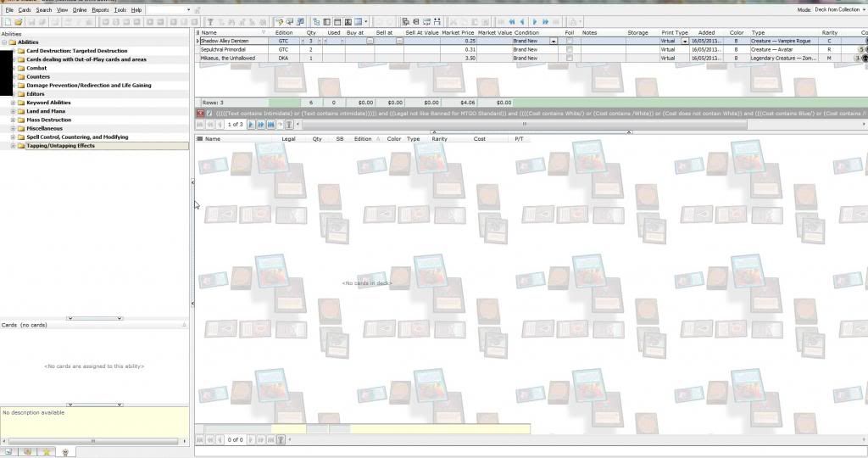Click the tree view layout icon
The width and height of the screenshot is (868, 458).
(316, 22)
